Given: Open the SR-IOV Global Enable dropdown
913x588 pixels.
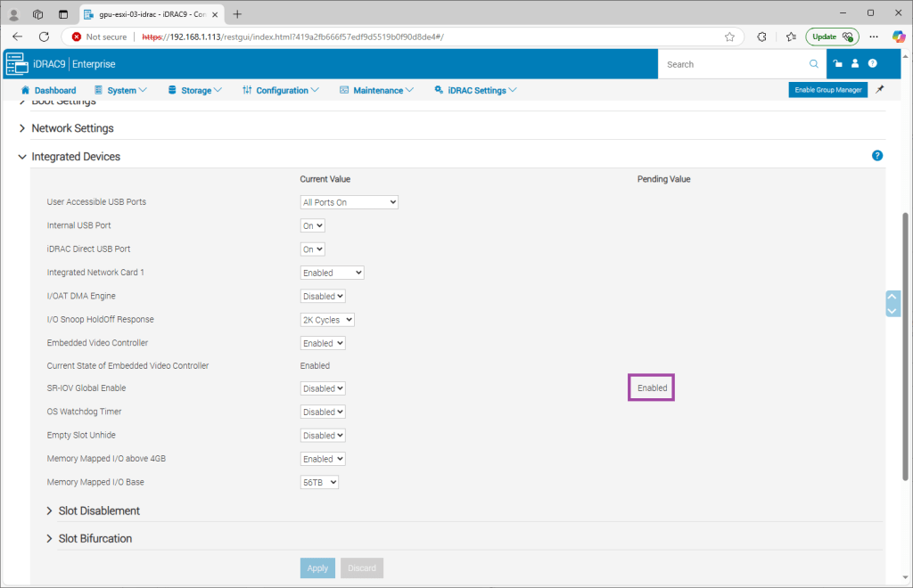Looking at the screenshot, I should 323,388.
